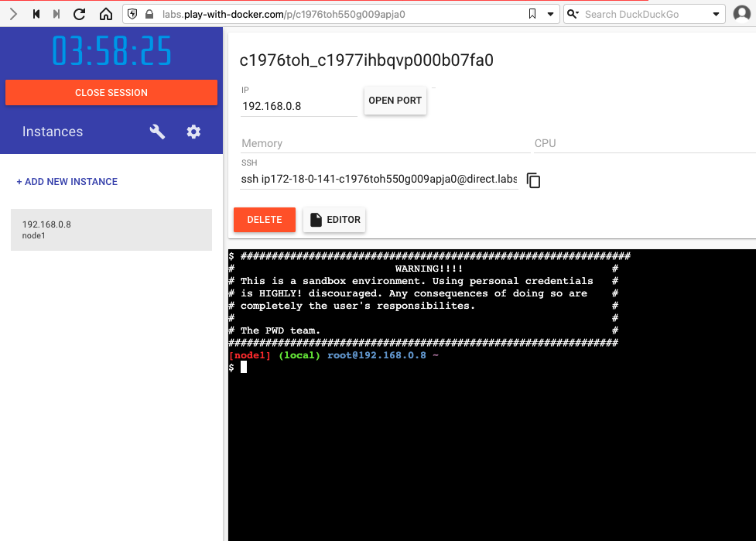The height and width of the screenshot is (541, 756).
Task: Expand the search field history dropdown
Action: (x=716, y=15)
